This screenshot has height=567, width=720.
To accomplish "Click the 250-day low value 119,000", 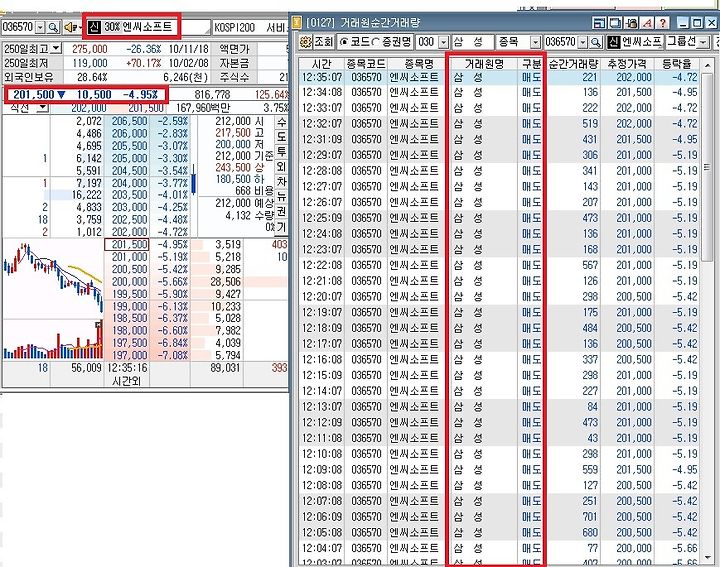I will pyautogui.click(x=90, y=63).
